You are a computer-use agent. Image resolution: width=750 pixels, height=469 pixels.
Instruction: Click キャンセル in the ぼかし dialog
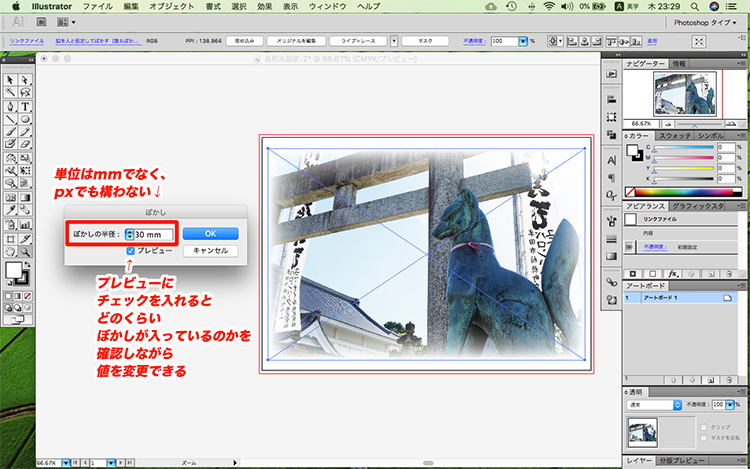pos(210,250)
